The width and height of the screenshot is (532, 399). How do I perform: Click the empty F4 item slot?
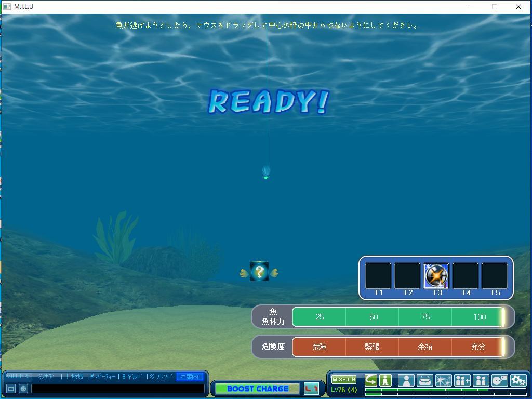tap(465, 275)
